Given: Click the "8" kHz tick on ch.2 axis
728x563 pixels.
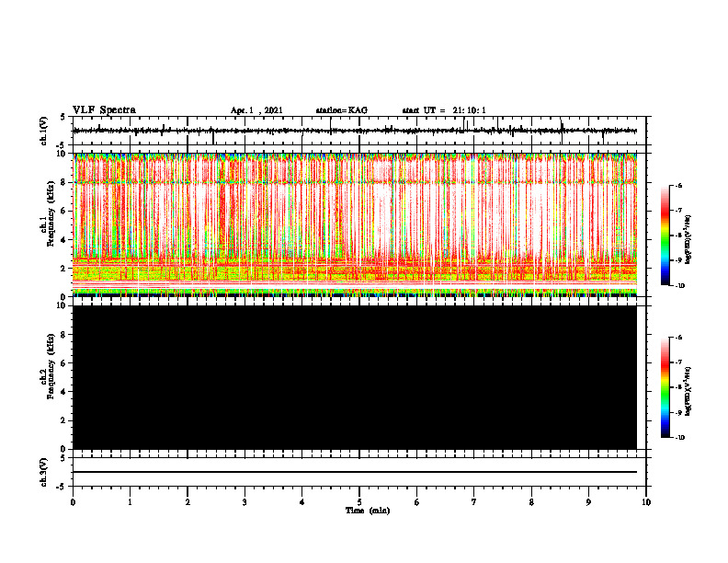Looking at the screenshot, I should click(x=64, y=335).
